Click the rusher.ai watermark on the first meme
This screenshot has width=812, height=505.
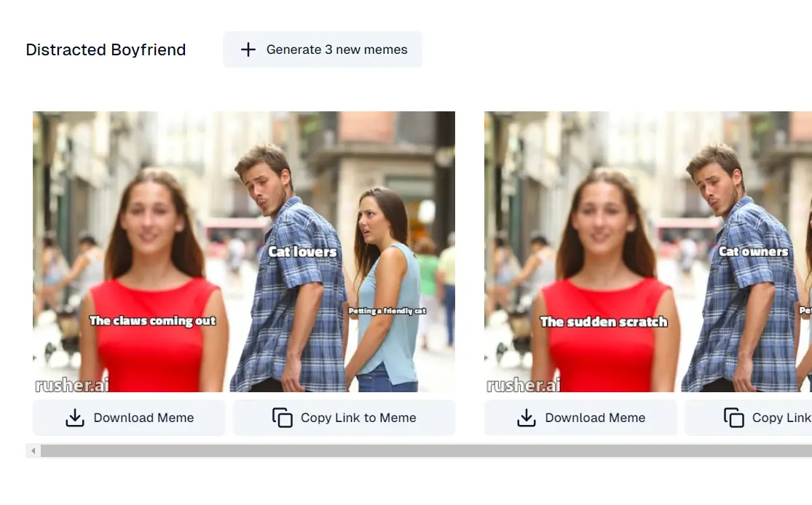72,384
